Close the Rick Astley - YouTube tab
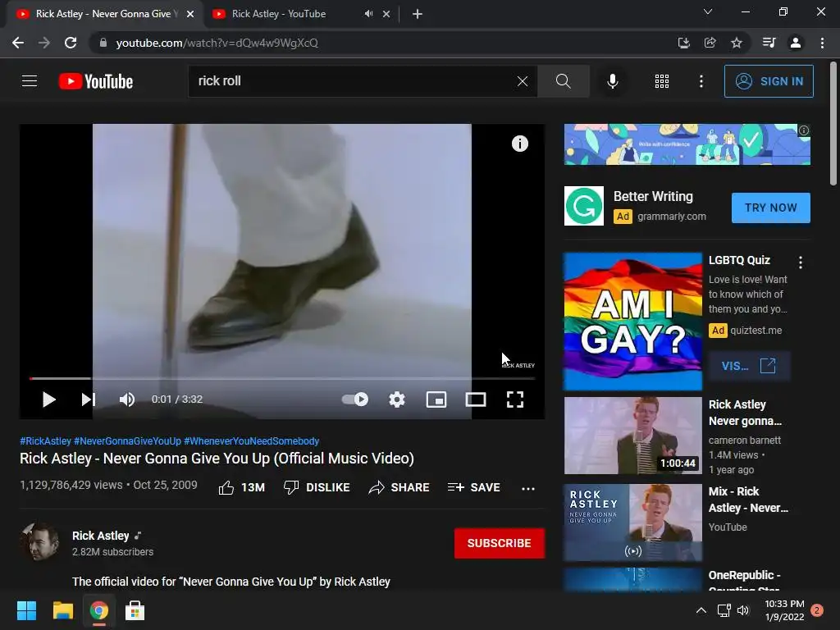The height and width of the screenshot is (630, 840). coord(386,14)
